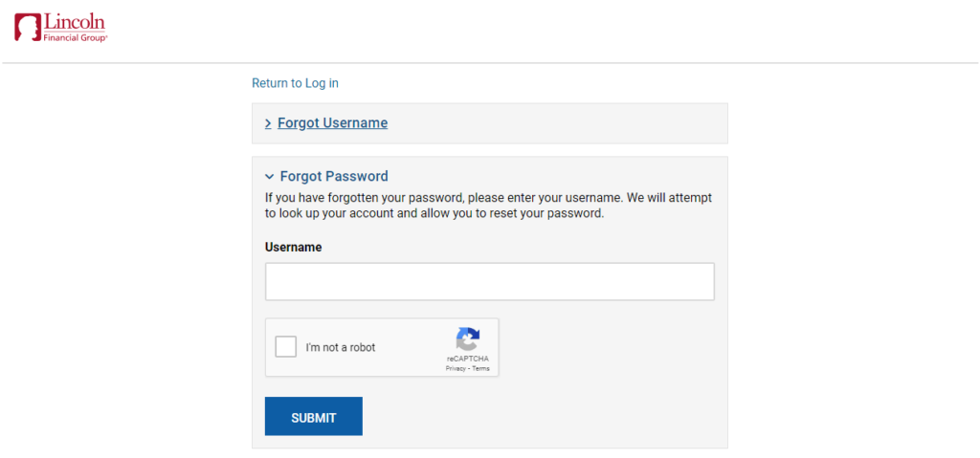Click the forgotten password instructions paragraph
This screenshot has width=980, height=458.
488,206
